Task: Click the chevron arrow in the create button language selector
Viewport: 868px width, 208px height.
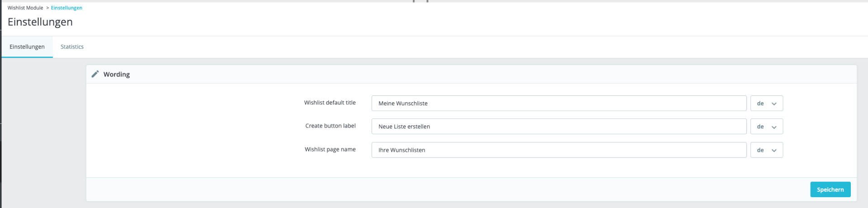Action: (x=774, y=127)
